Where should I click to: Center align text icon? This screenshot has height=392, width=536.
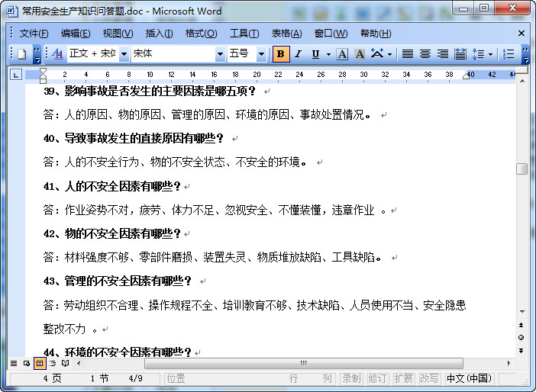tap(425, 54)
